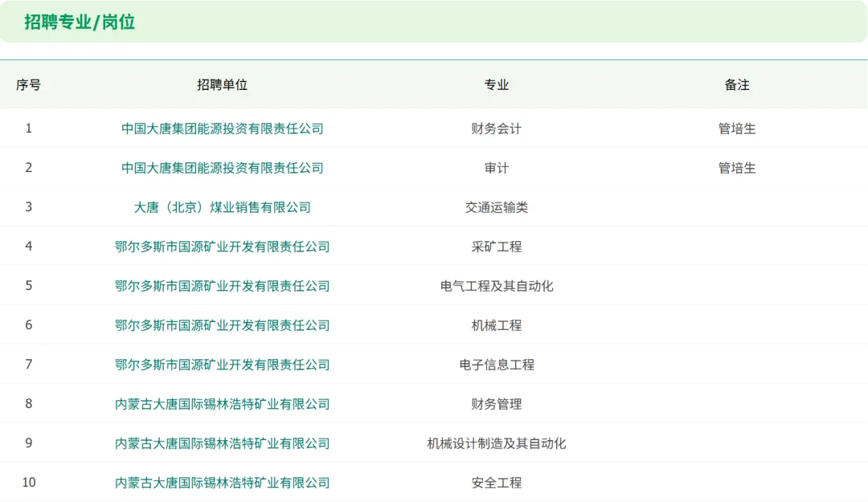This screenshot has height=502, width=868.
Task: Open 内蒙古大唐国际锡林浩特矿业 link in 安全工程 row
Action: 222,483
